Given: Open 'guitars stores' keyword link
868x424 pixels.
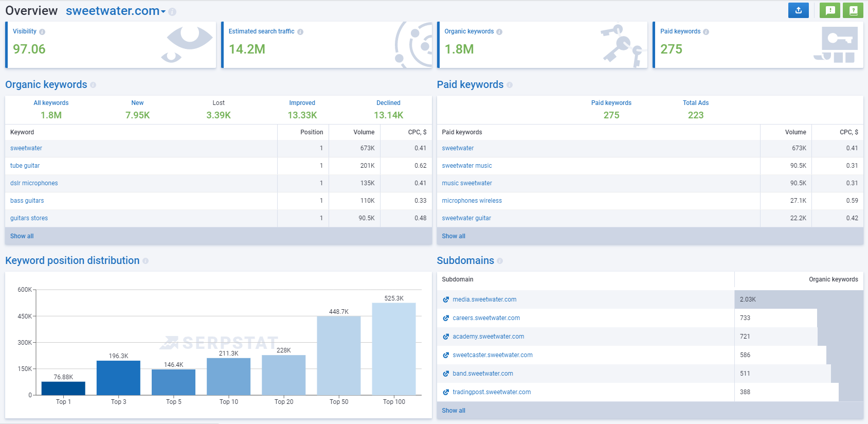Looking at the screenshot, I should [x=29, y=218].
